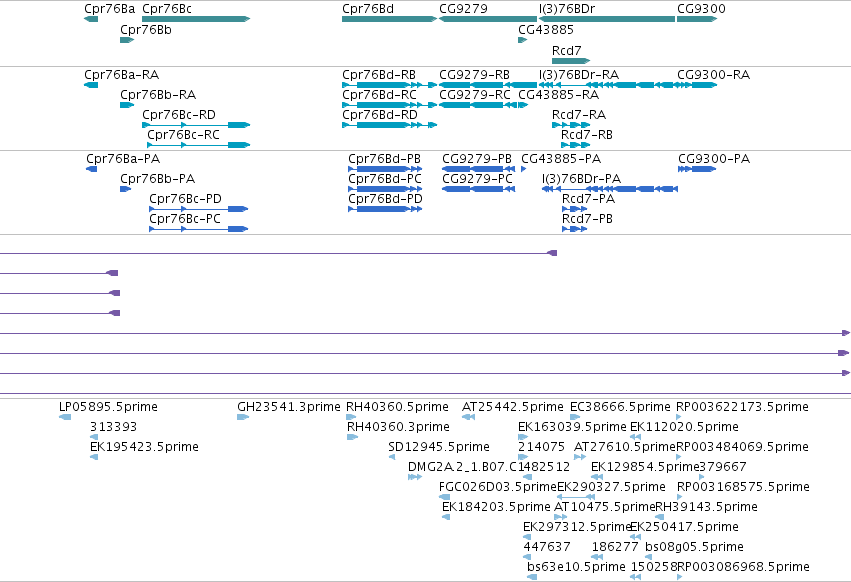Select the Cpr76Ba-PA protein glyph
851x582 pixels.
point(92,169)
